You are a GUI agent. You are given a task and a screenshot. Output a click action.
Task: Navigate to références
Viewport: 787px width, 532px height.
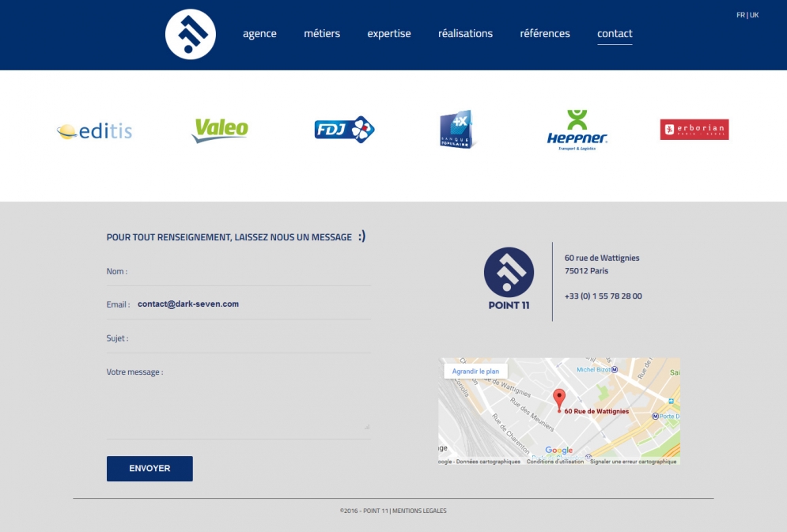545,33
